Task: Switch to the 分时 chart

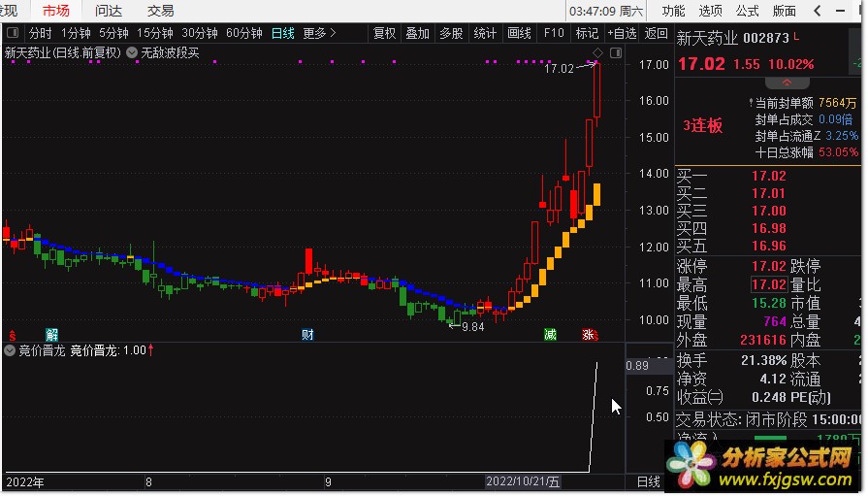Action: 41,33
